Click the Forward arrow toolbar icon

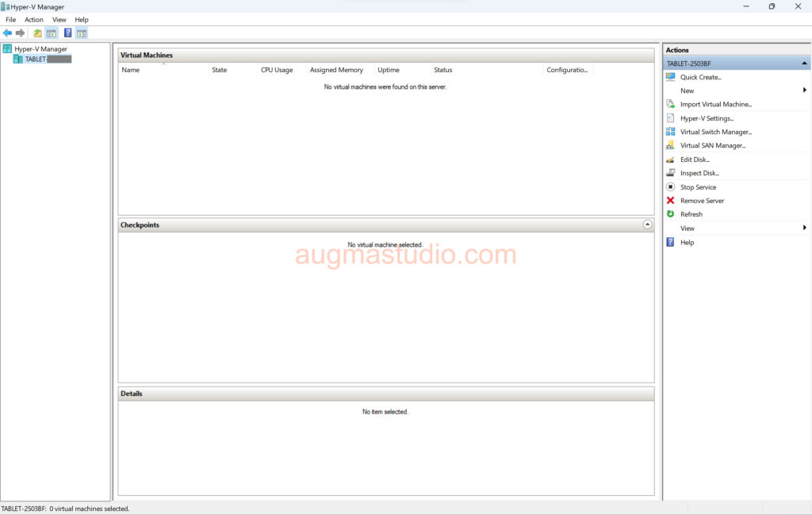click(21, 33)
